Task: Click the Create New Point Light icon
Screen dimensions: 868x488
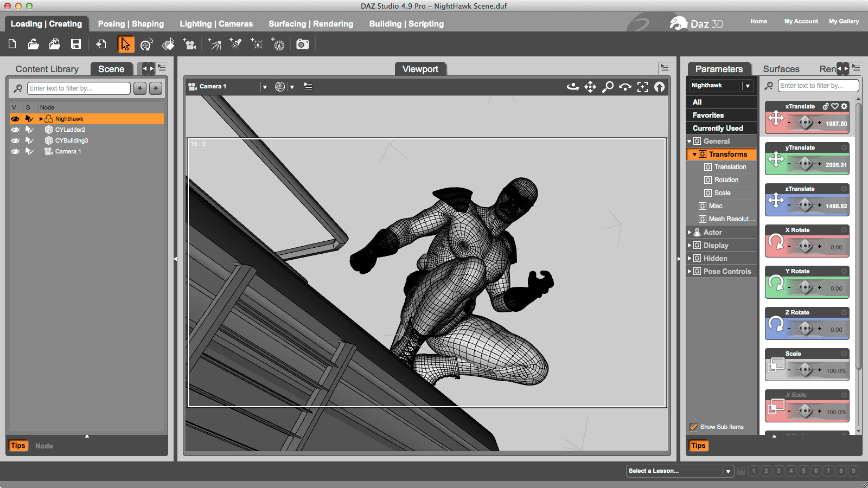Action: 257,44
